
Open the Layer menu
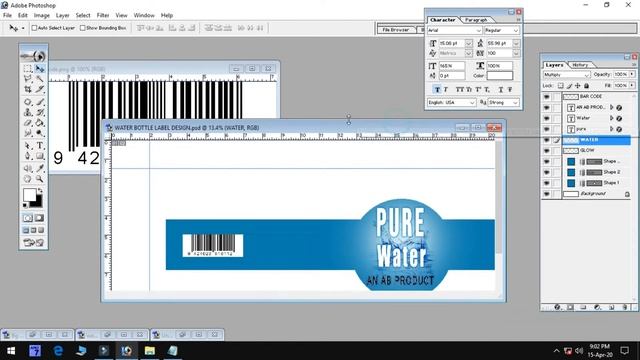[x=62, y=16]
